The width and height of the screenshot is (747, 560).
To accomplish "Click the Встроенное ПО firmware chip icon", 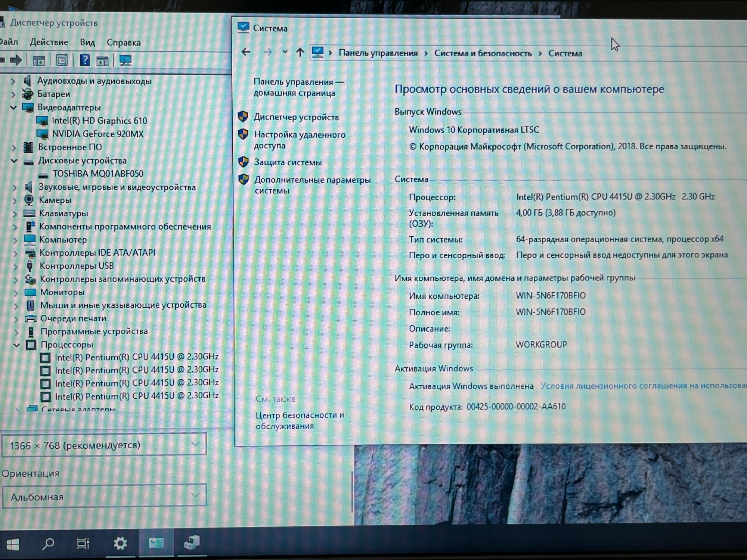I will (28, 147).
